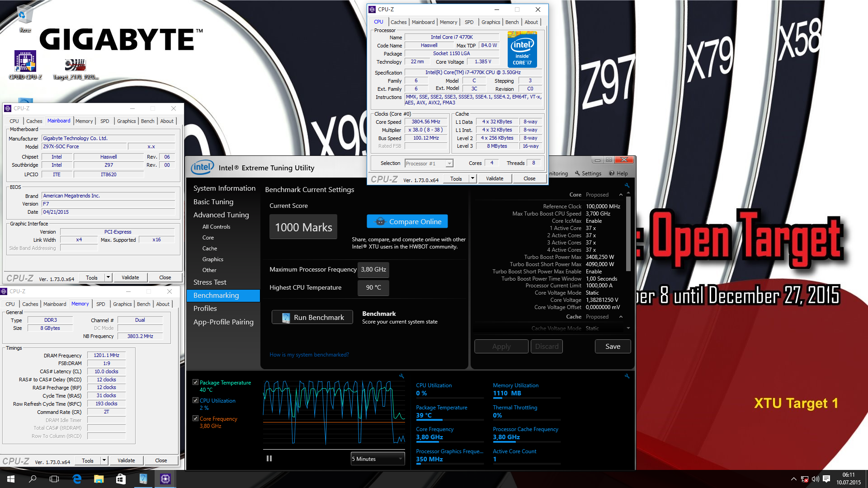Open the Tools dropdown arrow in the Memory window
This screenshot has height=488, width=868.
click(104, 460)
